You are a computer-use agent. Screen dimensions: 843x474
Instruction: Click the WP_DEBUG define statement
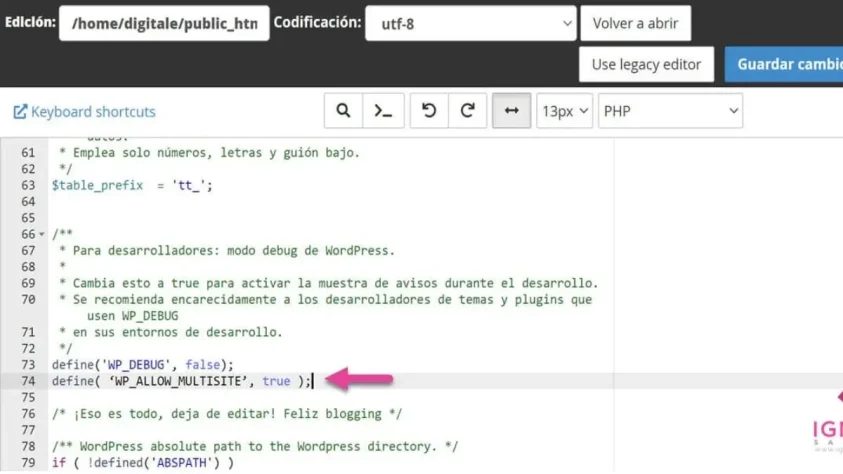tap(142, 365)
